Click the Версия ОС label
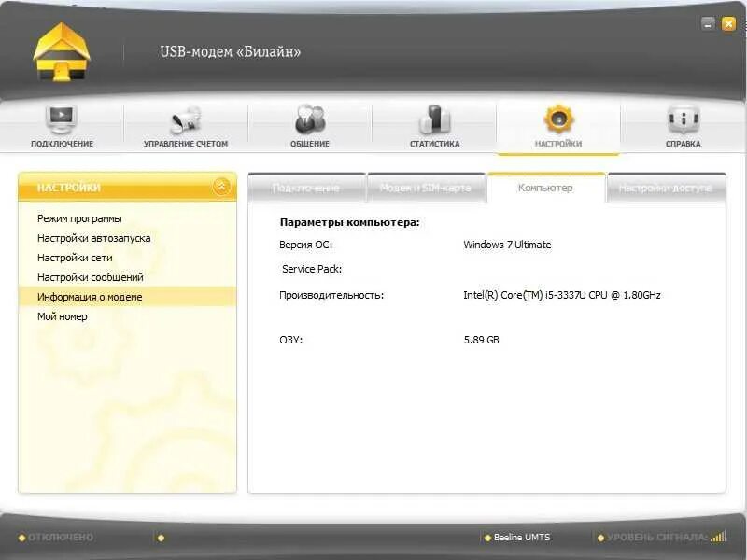 [306, 245]
